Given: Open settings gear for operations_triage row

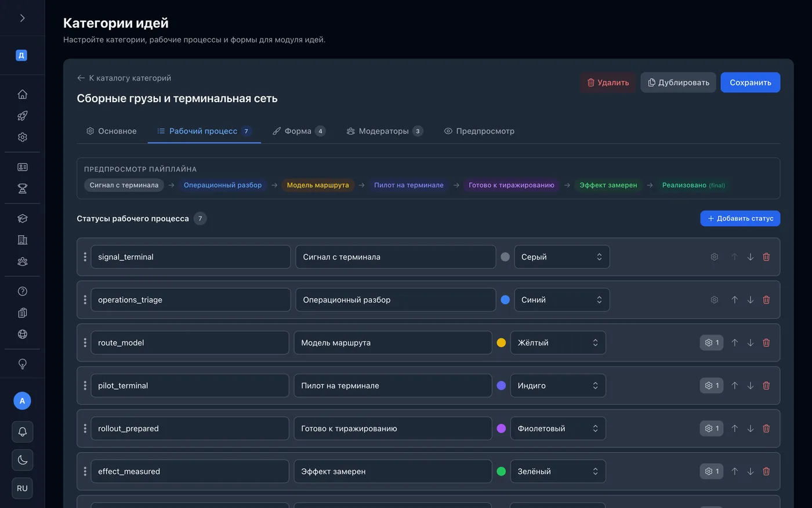Looking at the screenshot, I should pos(714,300).
